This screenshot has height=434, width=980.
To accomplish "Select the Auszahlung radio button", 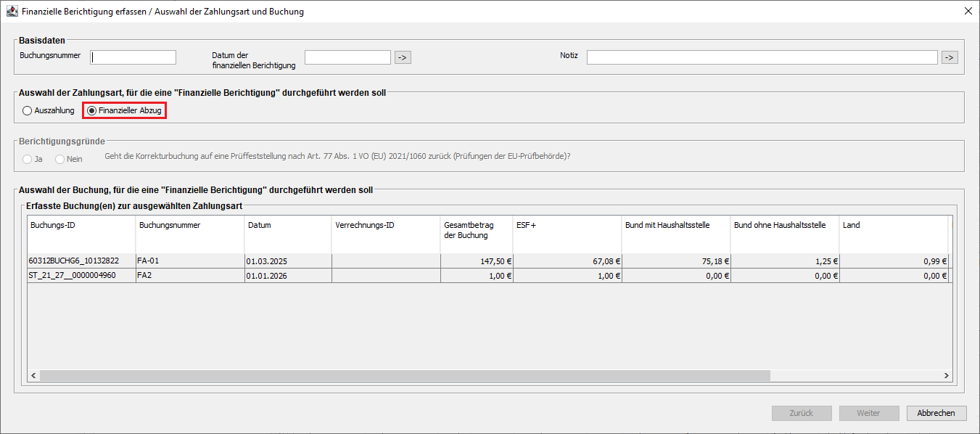I will (28, 111).
